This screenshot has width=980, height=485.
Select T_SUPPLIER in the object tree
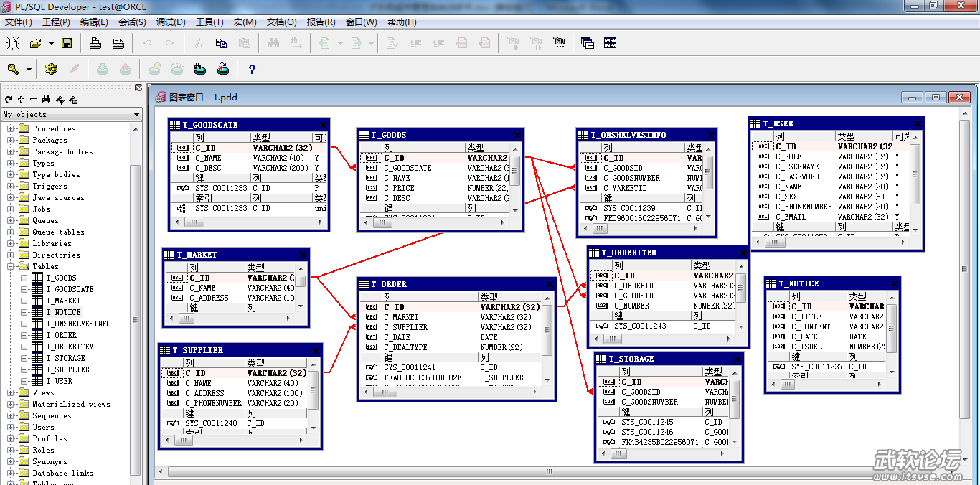coord(67,369)
